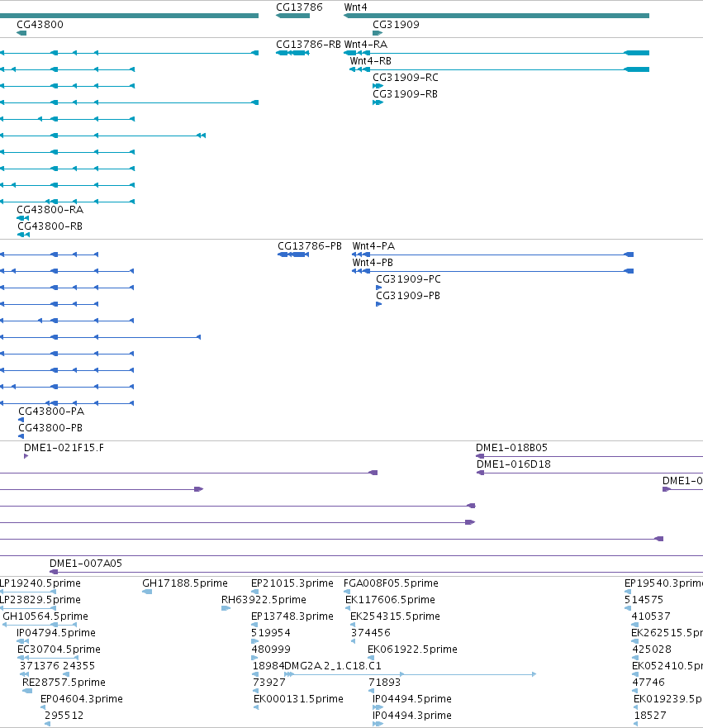Image resolution: width=703 pixels, height=728 pixels.
Task: Select IP04494.3prime EST
Action: click(378, 724)
